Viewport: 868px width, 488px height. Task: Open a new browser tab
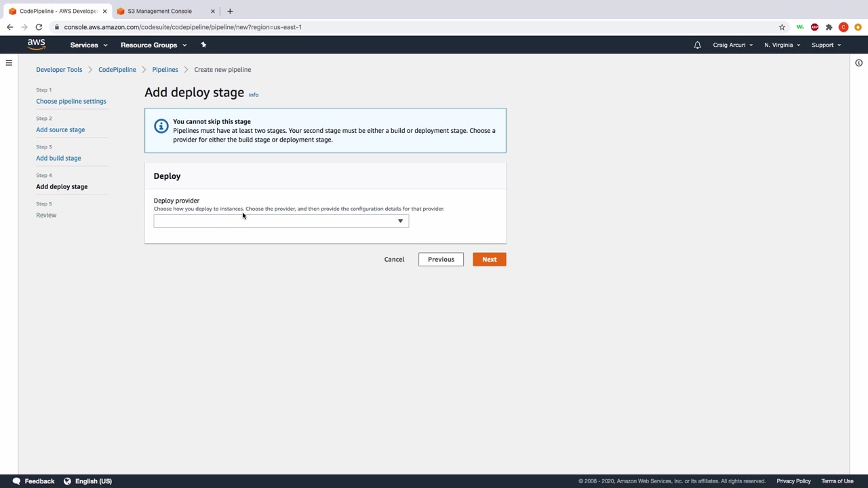(x=230, y=11)
